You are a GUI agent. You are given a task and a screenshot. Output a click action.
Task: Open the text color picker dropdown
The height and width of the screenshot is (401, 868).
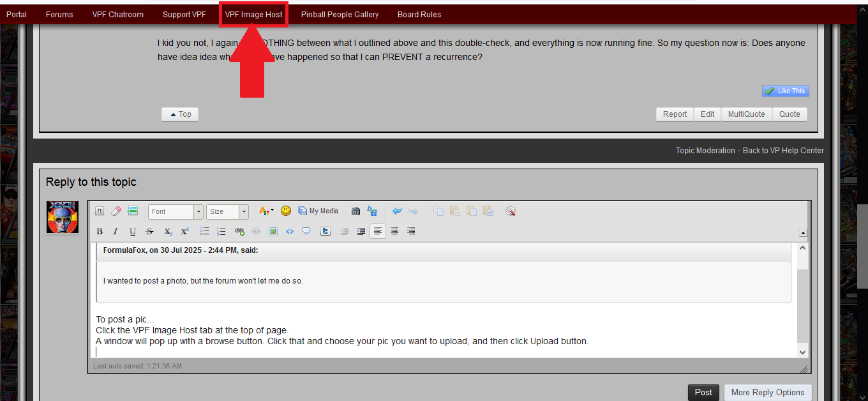tap(266, 211)
